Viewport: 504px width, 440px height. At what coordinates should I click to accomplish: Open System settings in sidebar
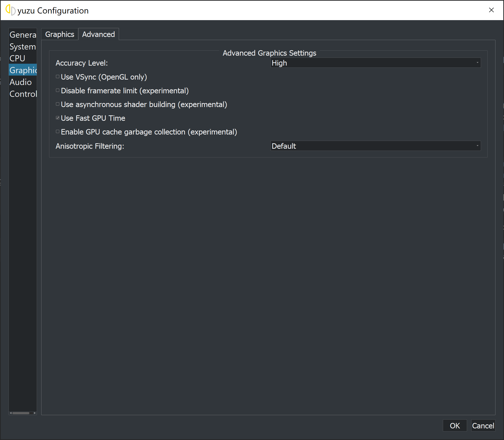tap(23, 47)
